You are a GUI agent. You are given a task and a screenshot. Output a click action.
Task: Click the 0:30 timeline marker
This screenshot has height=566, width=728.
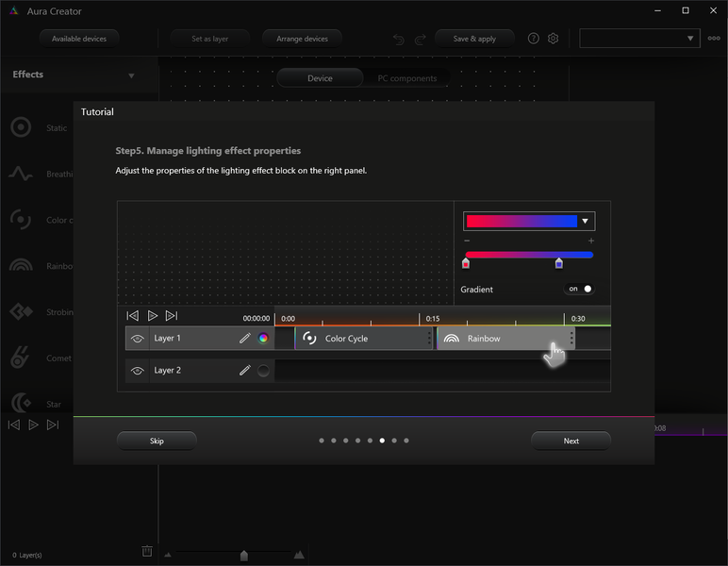(x=577, y=319)
